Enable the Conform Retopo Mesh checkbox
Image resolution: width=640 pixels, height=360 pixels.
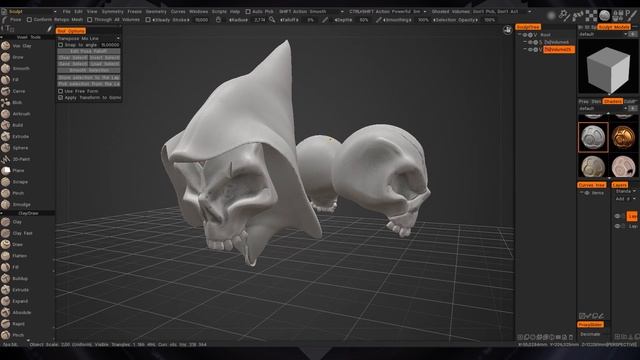point(29,20)
